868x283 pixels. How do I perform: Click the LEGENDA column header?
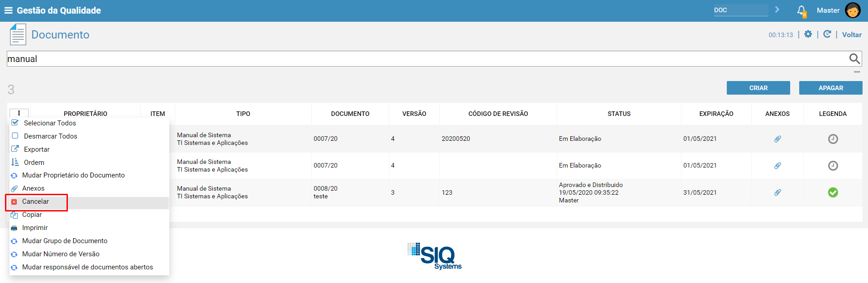click(833, 114)
